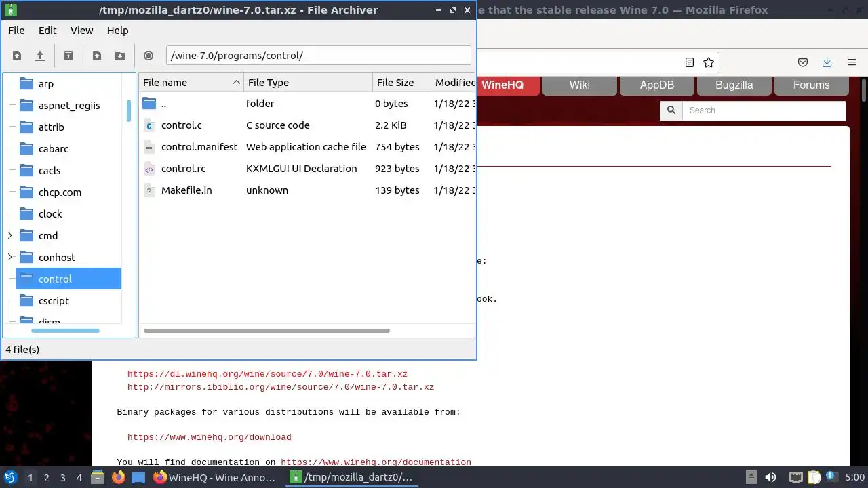Click the Makefile.in unknown-type icon

click(x=149, y=190)
